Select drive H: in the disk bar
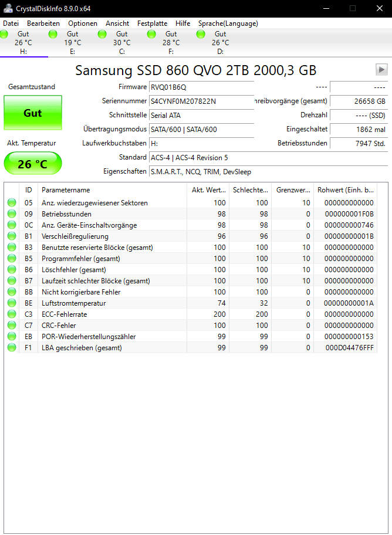Screen dimensions: 392x535 [23, 43]
